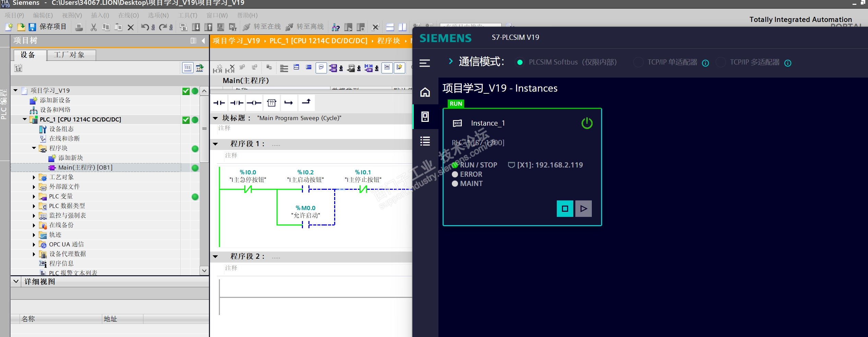This screenshot has height=337, width=868.
Task: Switch to the 工厂对象 tab
Action: (x=71, y=55)
